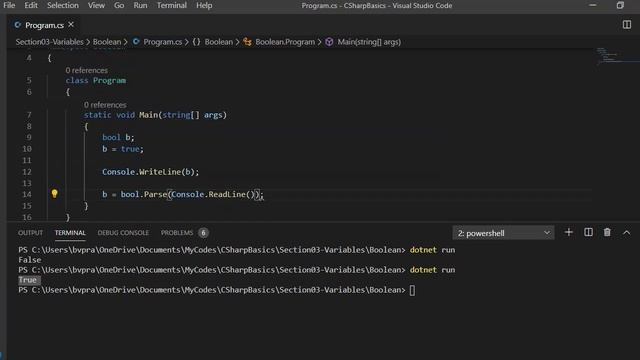The height and width of the screenshot is (360, 640).
Task: Click the Program.cs breadcrumb
Action: point(162,42)
